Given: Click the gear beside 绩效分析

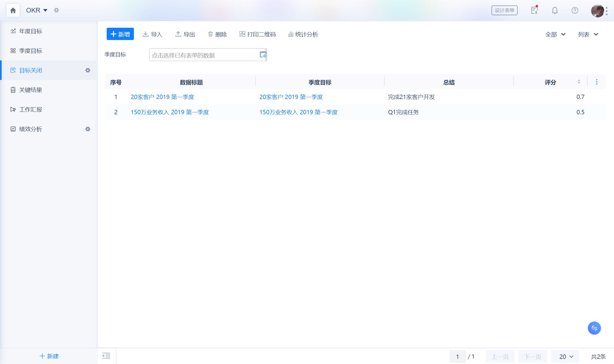Looking at the screenshot, I should click(x=88, y=129).
